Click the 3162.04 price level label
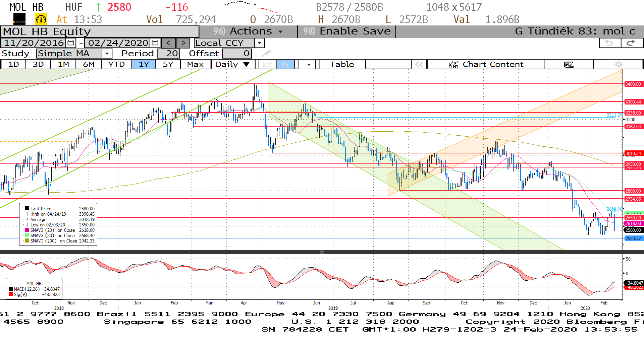This screenshot has height=348, width=644. coord(633,127)
